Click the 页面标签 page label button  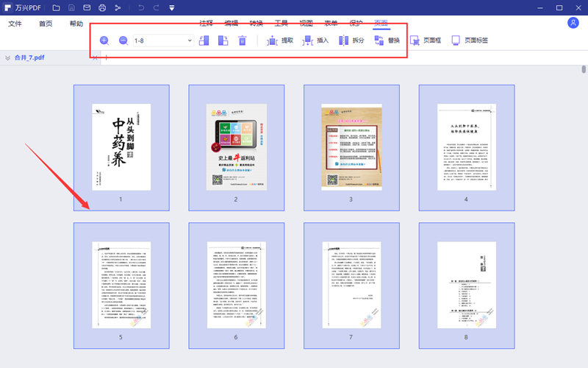469,40
